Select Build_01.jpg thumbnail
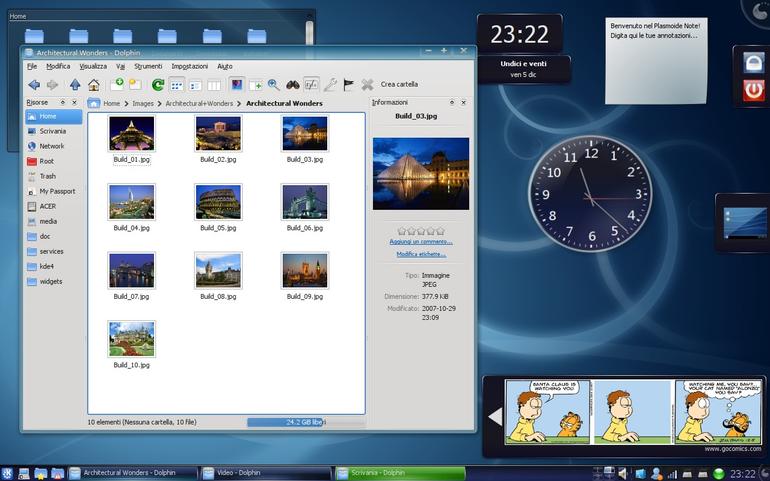Screen dimensions: 770x481 point(132,134)
